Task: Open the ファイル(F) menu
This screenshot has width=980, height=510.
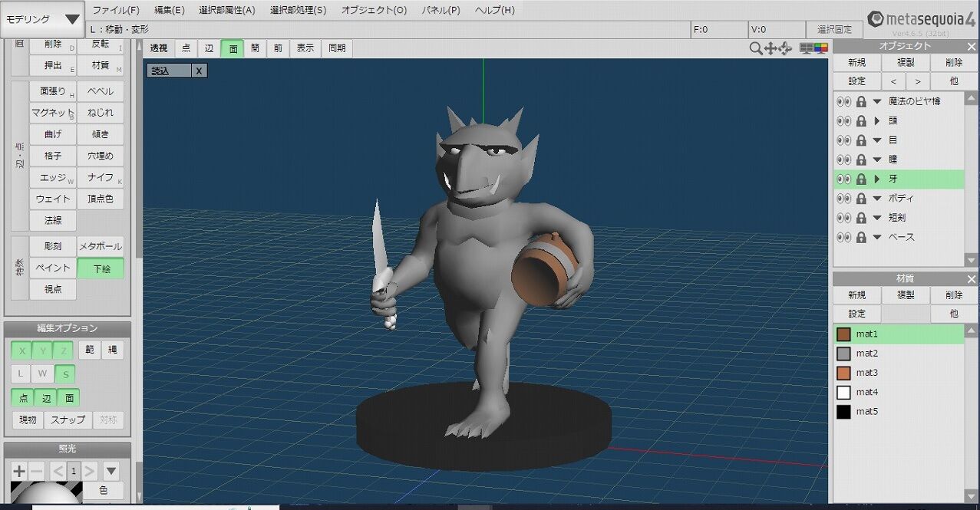Action: click(116, 10)
